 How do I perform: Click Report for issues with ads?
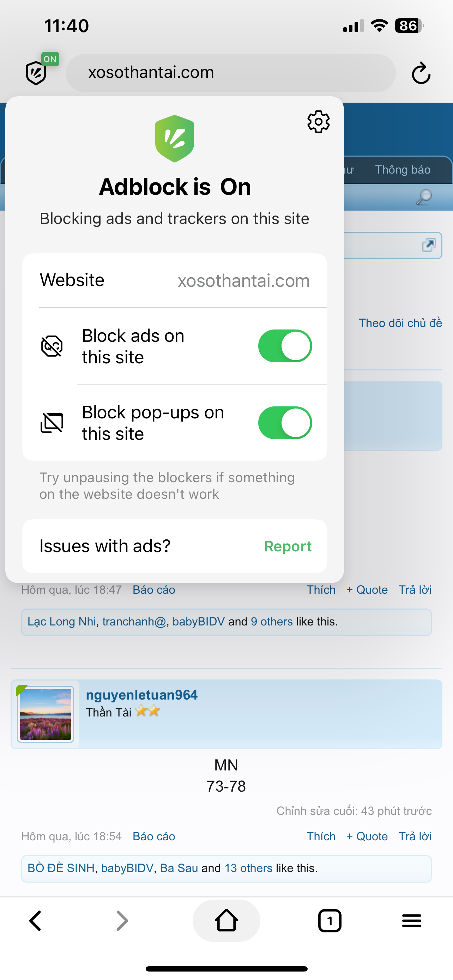(x=288, y=546)
